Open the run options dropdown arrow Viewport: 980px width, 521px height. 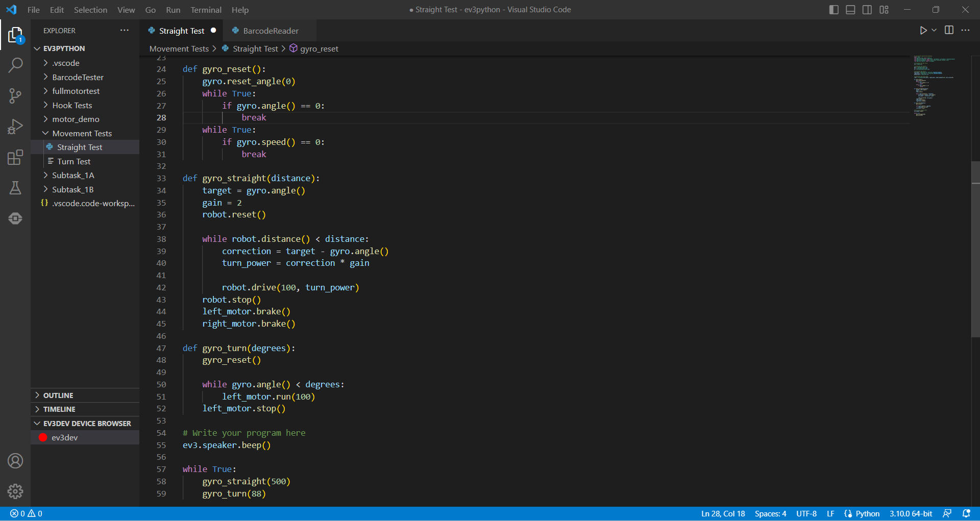[934, 31]
